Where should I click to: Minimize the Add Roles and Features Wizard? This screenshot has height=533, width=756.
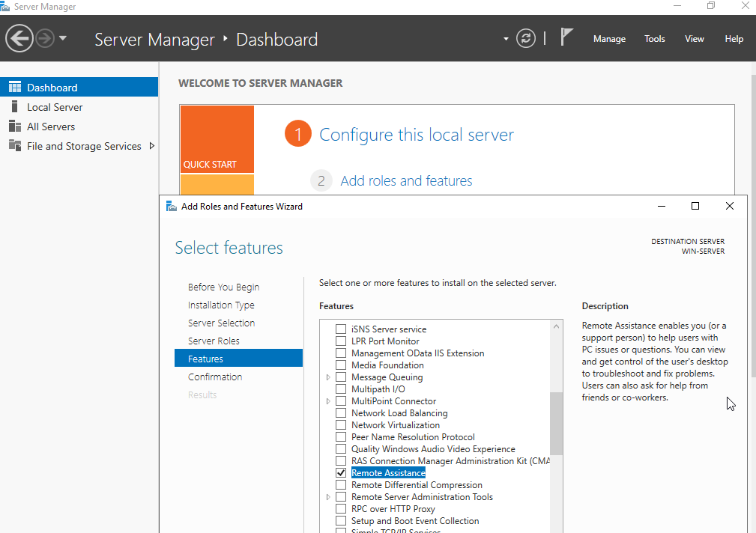click(x=662, y=207)
